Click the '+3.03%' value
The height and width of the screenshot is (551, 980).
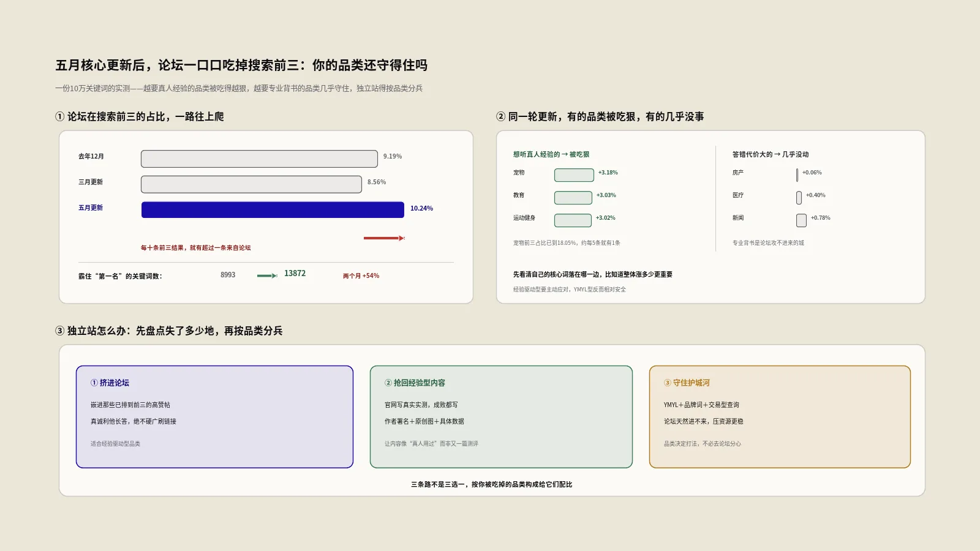pyautogui.click(x=606, y=195)
